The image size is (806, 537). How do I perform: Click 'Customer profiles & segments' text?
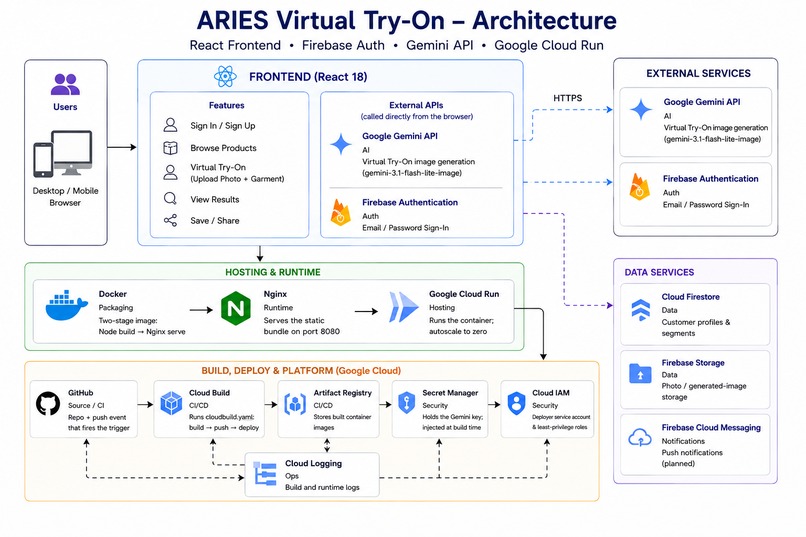coord(695,328)
